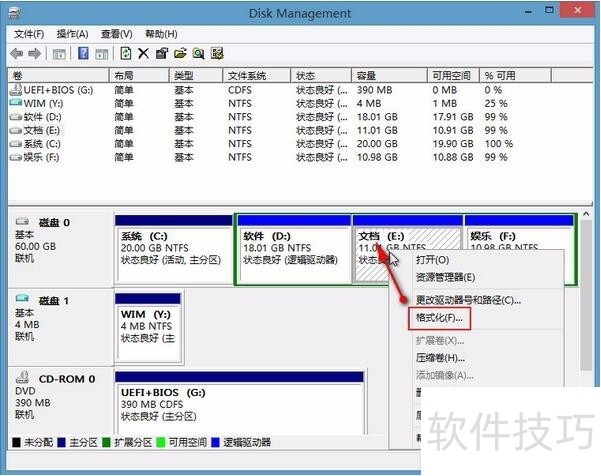
Task: Sort by the 布局 column header
Action: 140,76
